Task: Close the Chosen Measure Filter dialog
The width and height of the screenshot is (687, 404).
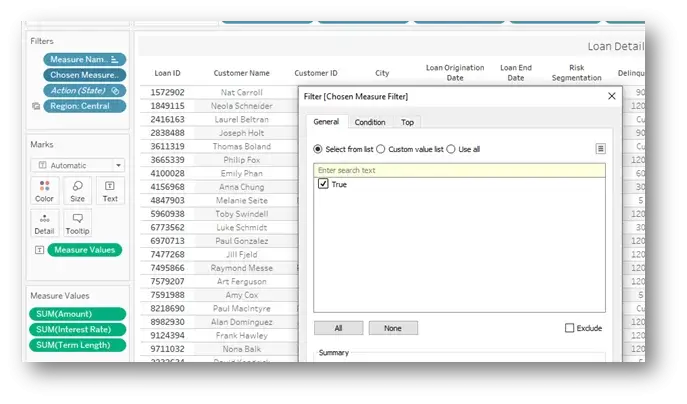Action: tap(612, 96)
